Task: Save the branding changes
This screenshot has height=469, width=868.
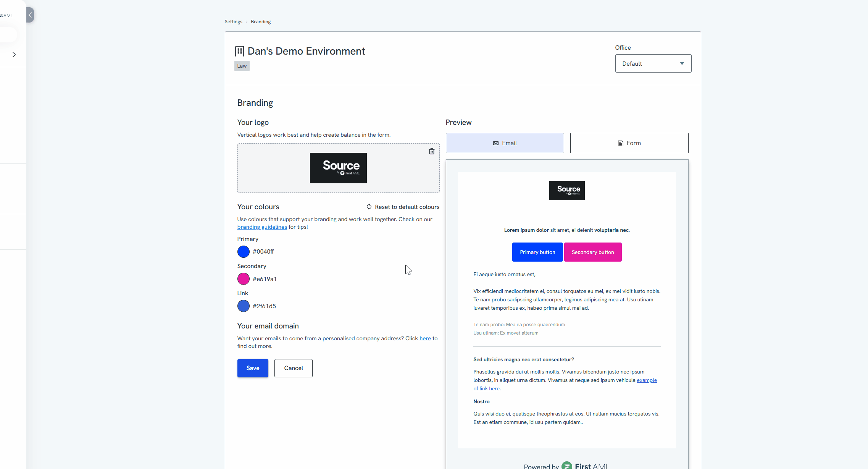Action: point(253,368)
